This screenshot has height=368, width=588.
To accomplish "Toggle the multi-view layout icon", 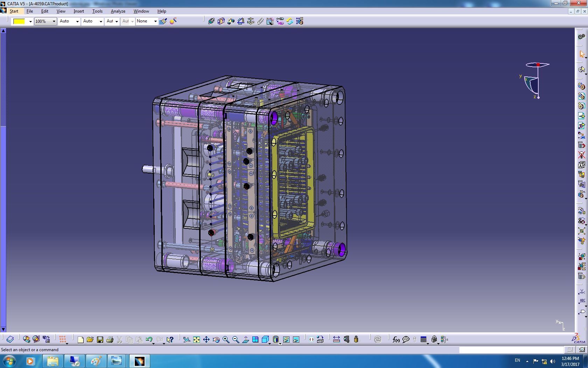I will [255, 340].
